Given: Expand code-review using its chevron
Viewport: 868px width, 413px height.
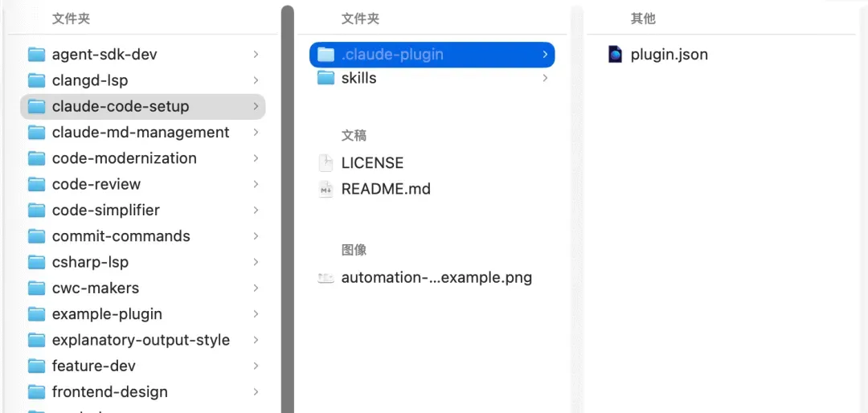Looking at the screenshot, I should tap(256, 184).
